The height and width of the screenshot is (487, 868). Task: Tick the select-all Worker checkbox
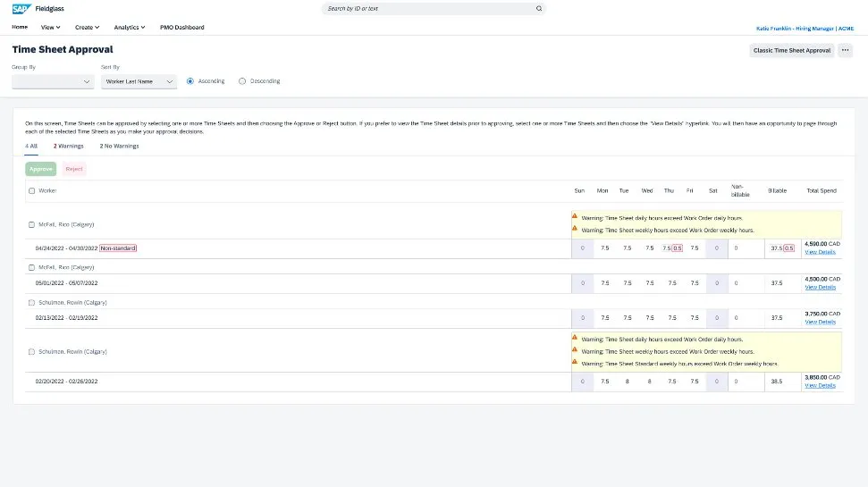tap(32, 190)
